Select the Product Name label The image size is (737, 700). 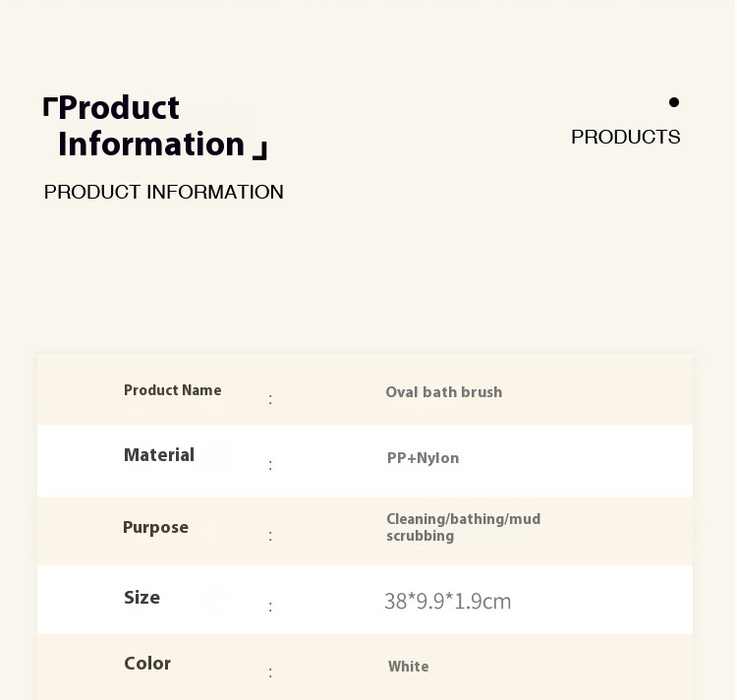coord(172,390)
